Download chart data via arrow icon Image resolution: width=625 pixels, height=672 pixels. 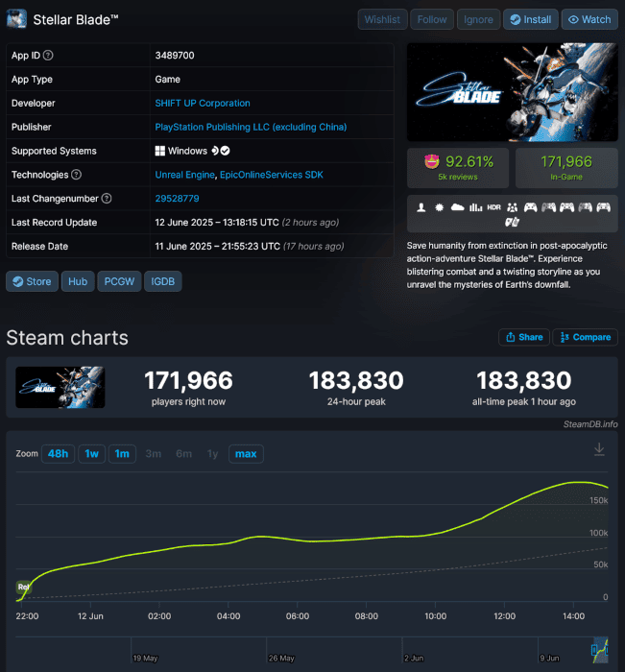click(x=599, y=449)
